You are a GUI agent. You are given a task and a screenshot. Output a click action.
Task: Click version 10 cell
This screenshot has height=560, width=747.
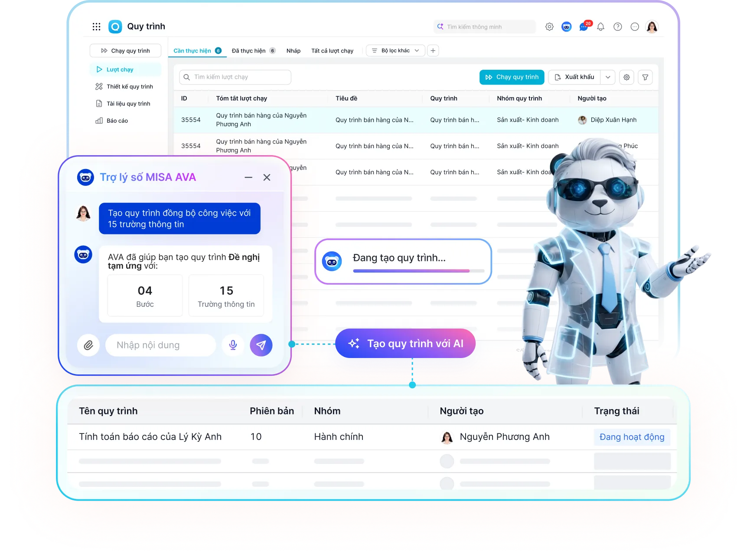pyautogui.click(x=256, y=437)
